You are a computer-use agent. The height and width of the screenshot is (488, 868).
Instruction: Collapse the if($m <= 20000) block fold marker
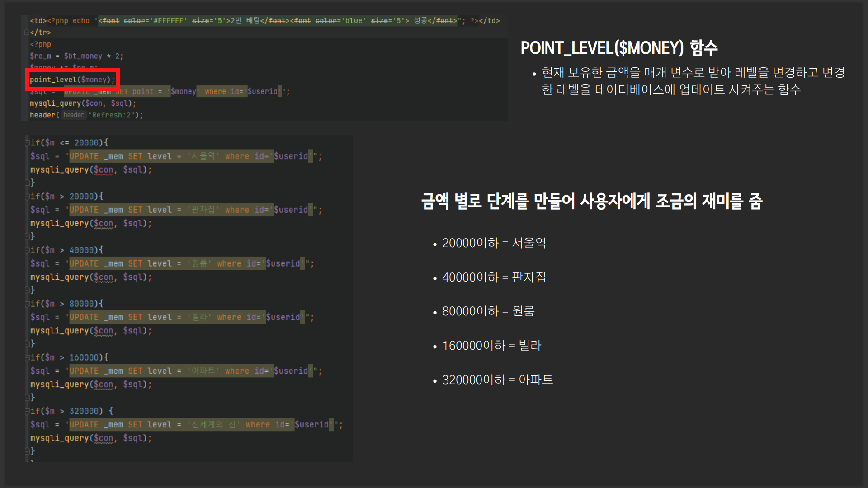[x=27, y=143]
